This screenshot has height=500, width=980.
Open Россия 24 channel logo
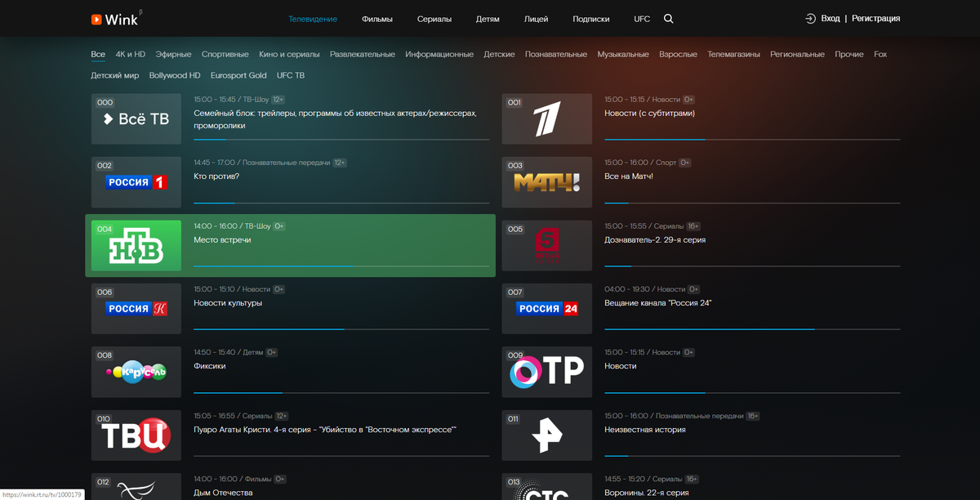click(x=546, y=309)
